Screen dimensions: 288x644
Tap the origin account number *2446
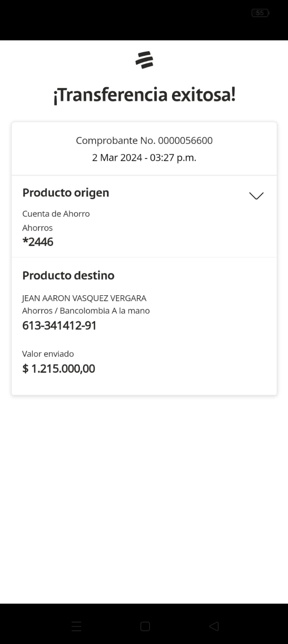tap(38, 242)
